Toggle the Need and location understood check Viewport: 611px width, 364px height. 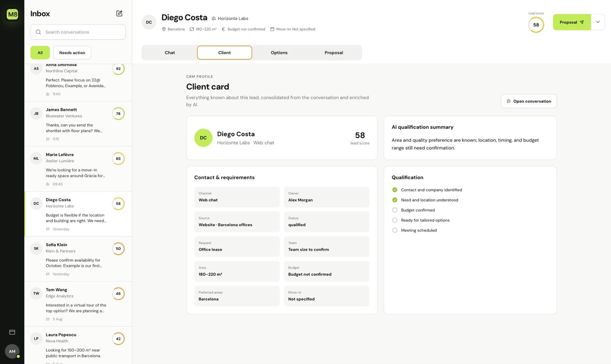[395, 200]
